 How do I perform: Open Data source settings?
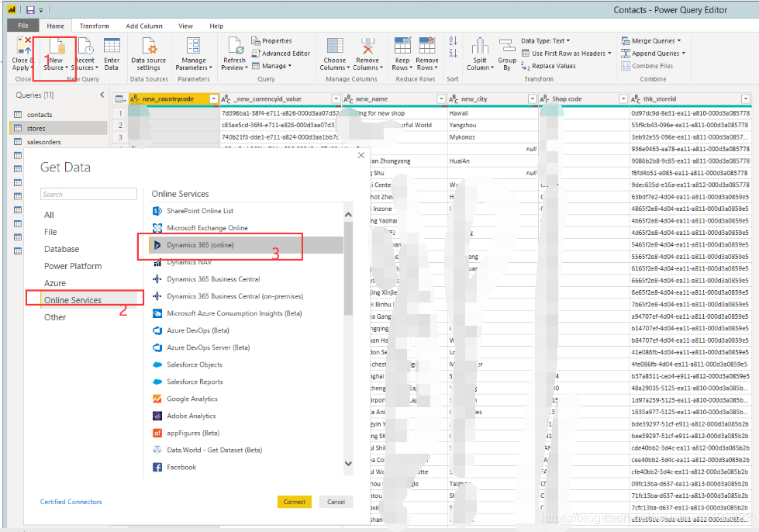tap(149, 54)
